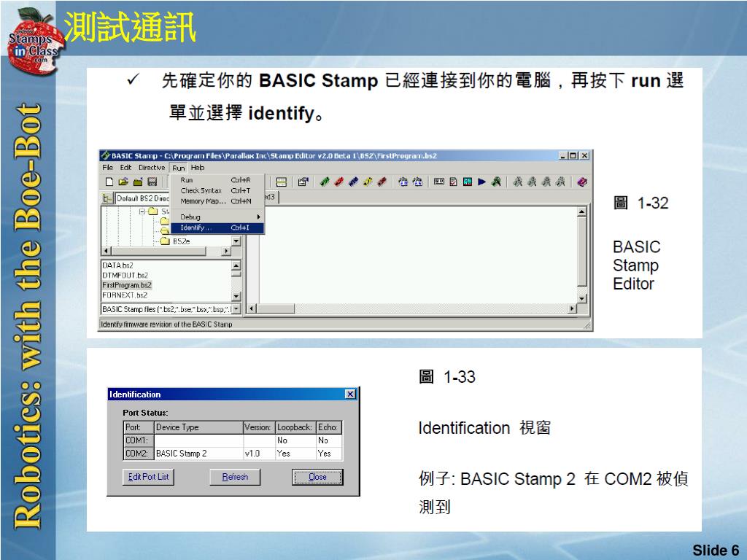The height and width of the screenshot is (560, 747).
Task: Select FORNEXT.bs2 in the file list
Action: pyautogui.click(x=125, y=295)
